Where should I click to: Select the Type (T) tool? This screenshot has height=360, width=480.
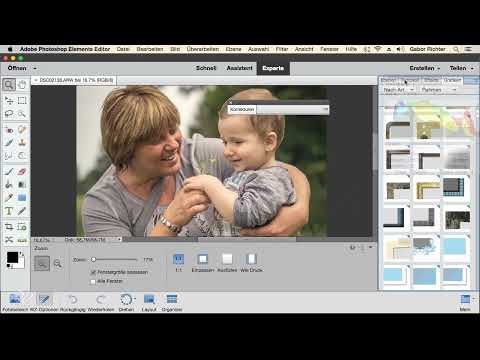(9, 211)
